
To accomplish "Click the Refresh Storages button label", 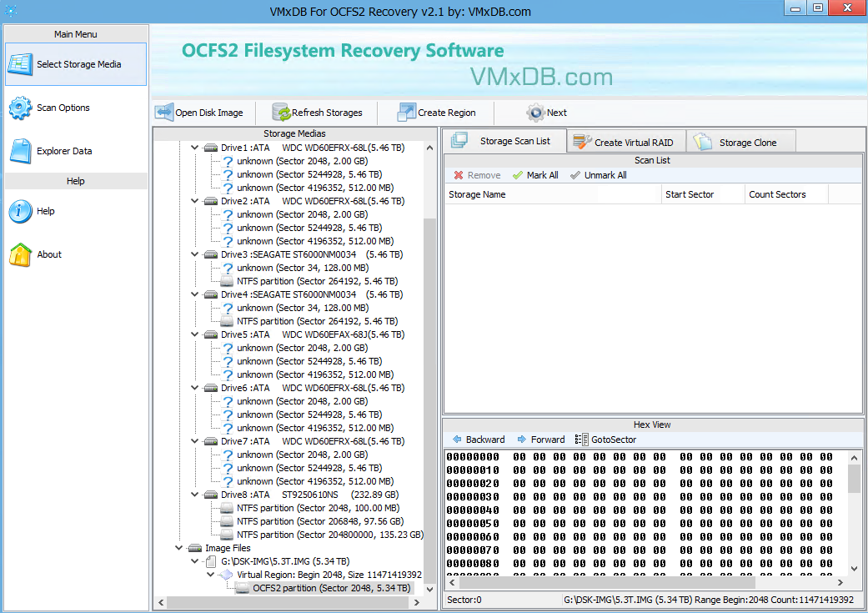I will point(327,113).
